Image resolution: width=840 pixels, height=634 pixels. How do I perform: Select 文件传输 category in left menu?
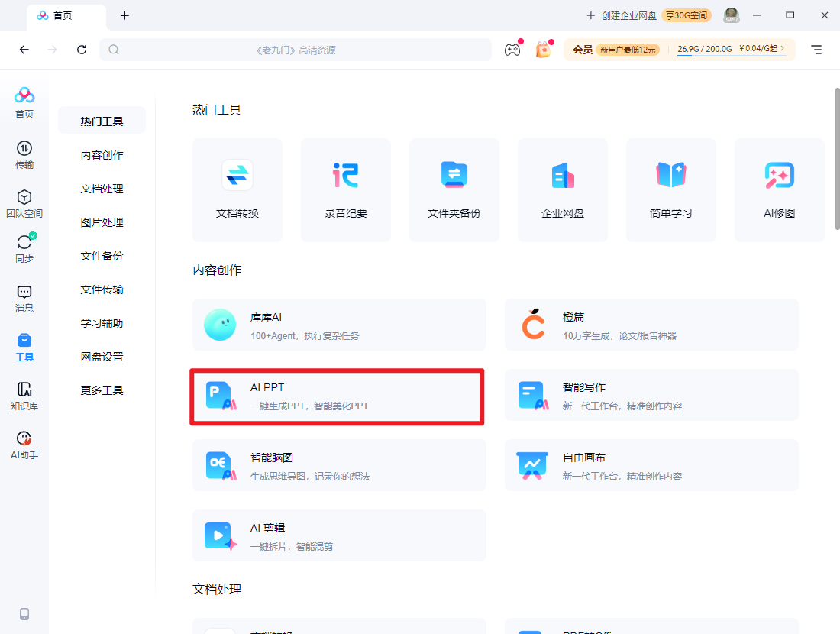point(102,290)
